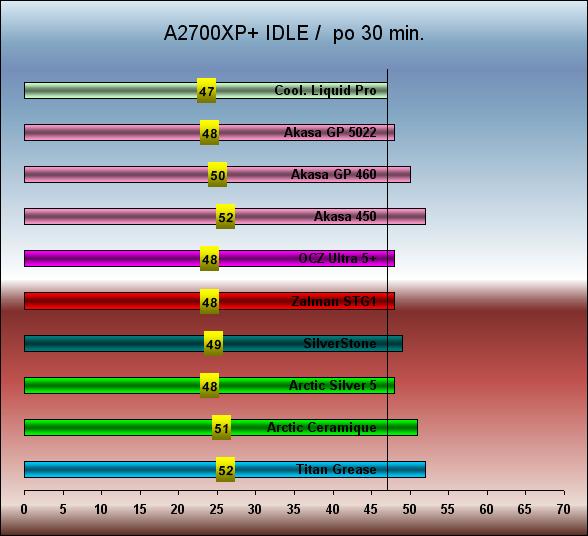Click the yellow 49 value label
588x536 pixels.
click(x=213, y=344)
